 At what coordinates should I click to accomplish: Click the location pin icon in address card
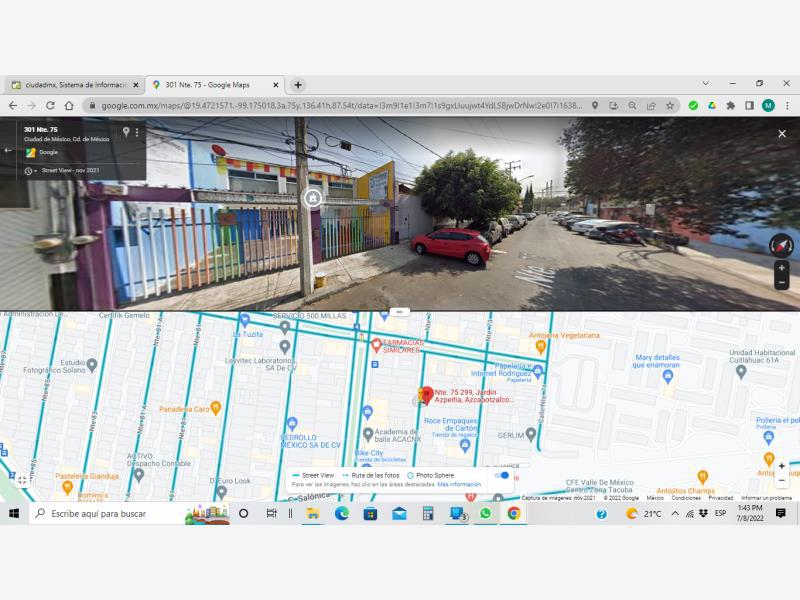pyautogui.click(x=126, y=132)
